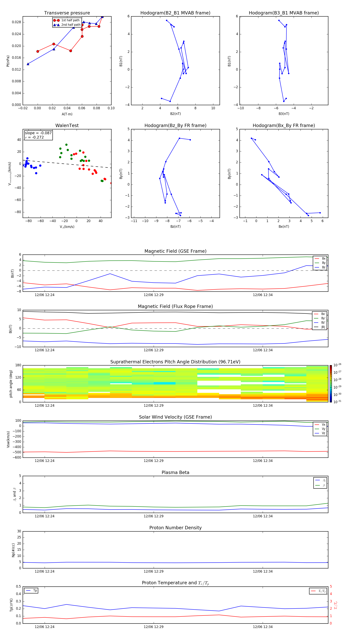Click the pitch angle distribution colorbar
The height and width of the screenshot is (644, 351).
pyautogui.click(x=331, y=384)
